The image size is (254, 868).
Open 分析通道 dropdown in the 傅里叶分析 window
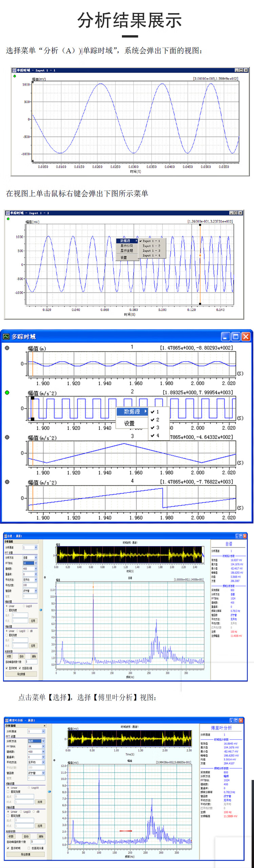[37, 731]
